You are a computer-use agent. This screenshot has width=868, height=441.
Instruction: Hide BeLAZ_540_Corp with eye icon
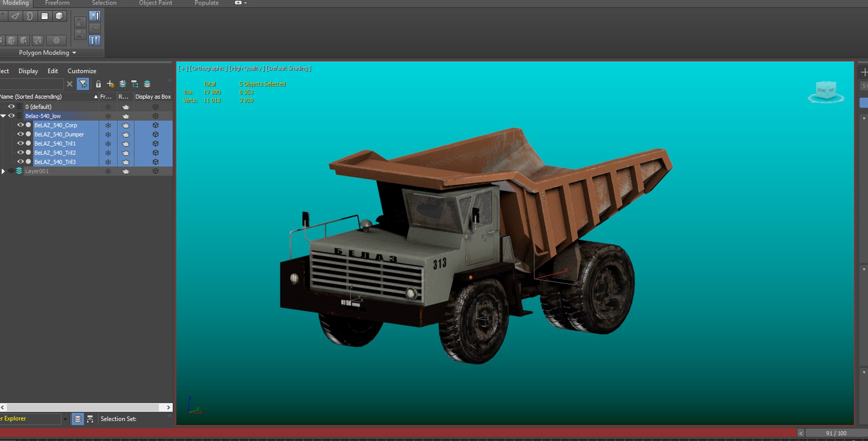click(x=20, y=125)
